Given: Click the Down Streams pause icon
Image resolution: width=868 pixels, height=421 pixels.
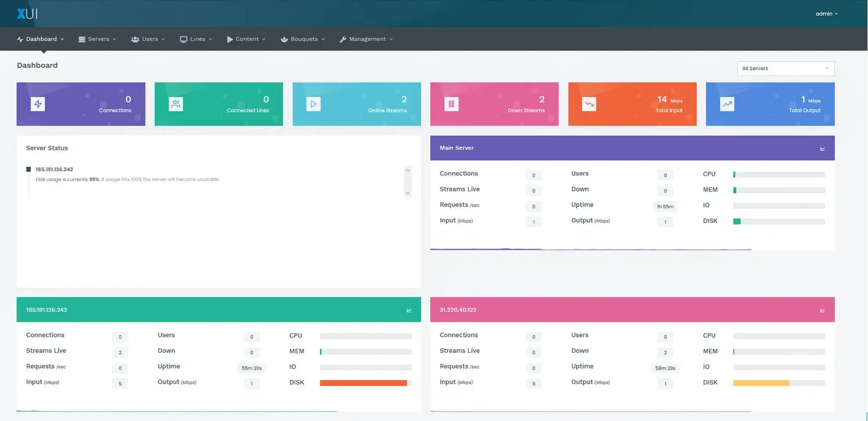Looking at the screenshot, I should [451, 104].
